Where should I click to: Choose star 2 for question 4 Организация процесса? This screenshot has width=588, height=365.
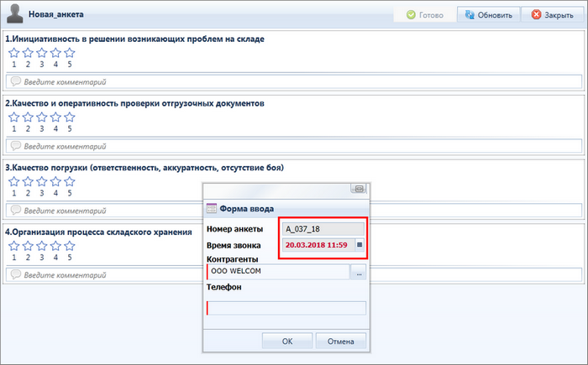(x=28, y=246)
